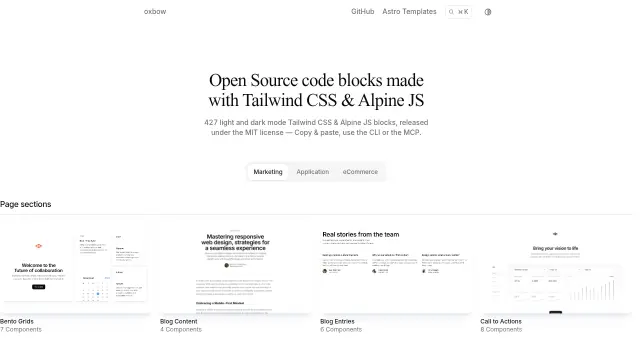Click the Blog Content title
The width and height of the screenshot is (640, 360).
tap(178, 321)
